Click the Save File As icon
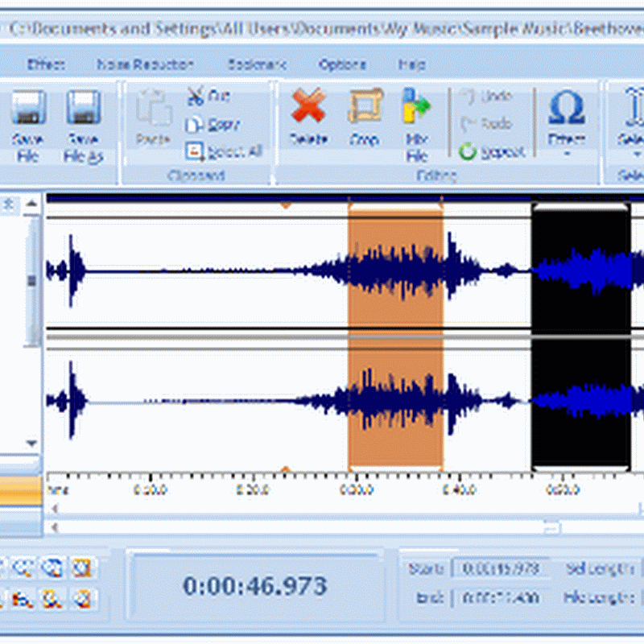This screenshot has height=644, width=644. (x=83, y=109)
